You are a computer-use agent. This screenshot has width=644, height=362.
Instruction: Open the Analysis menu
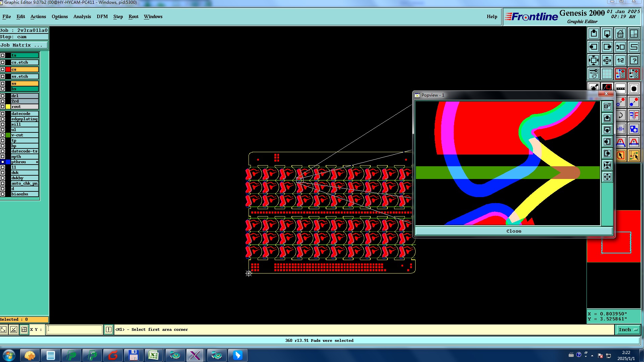tap(82, 16)
